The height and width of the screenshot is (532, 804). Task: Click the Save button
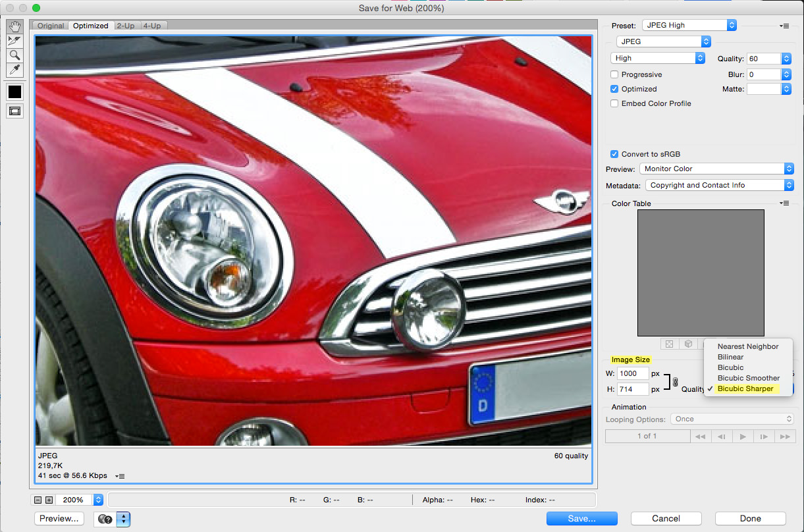coord(581,518)
